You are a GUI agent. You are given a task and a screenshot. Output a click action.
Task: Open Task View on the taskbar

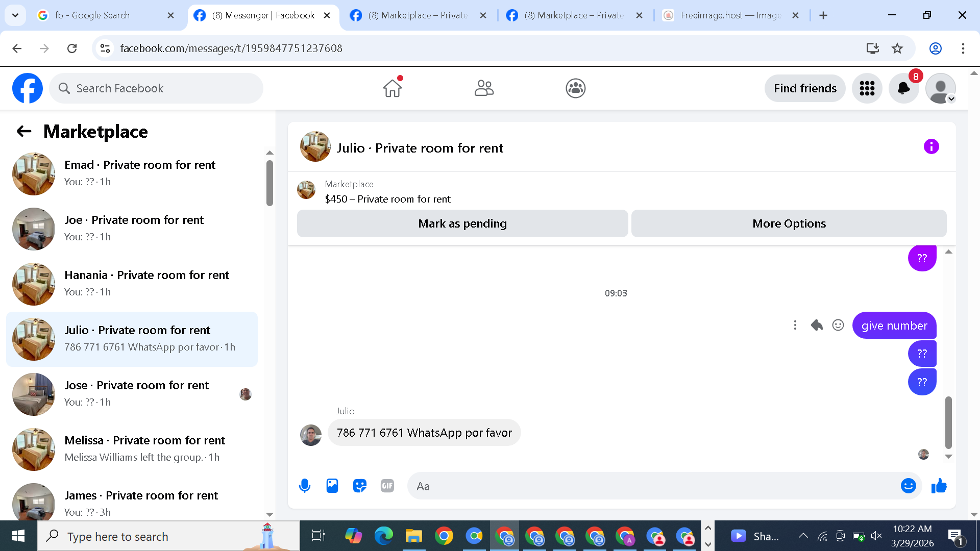[x=318, y=536]
